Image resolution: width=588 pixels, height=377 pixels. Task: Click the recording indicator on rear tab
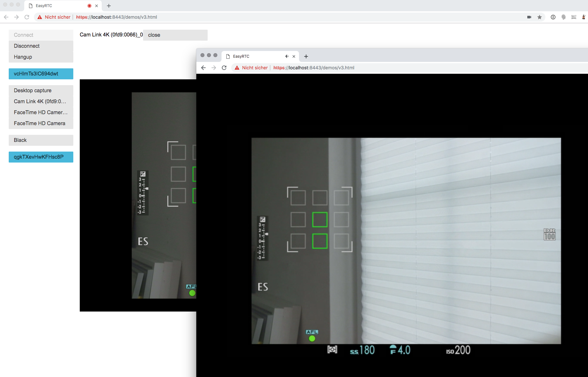pos(89,6)
